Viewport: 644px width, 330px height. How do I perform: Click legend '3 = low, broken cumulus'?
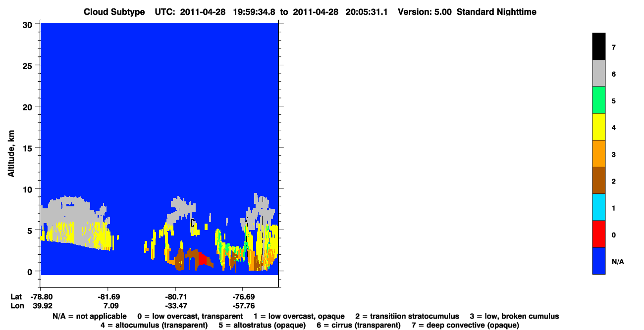click(514, 316)
